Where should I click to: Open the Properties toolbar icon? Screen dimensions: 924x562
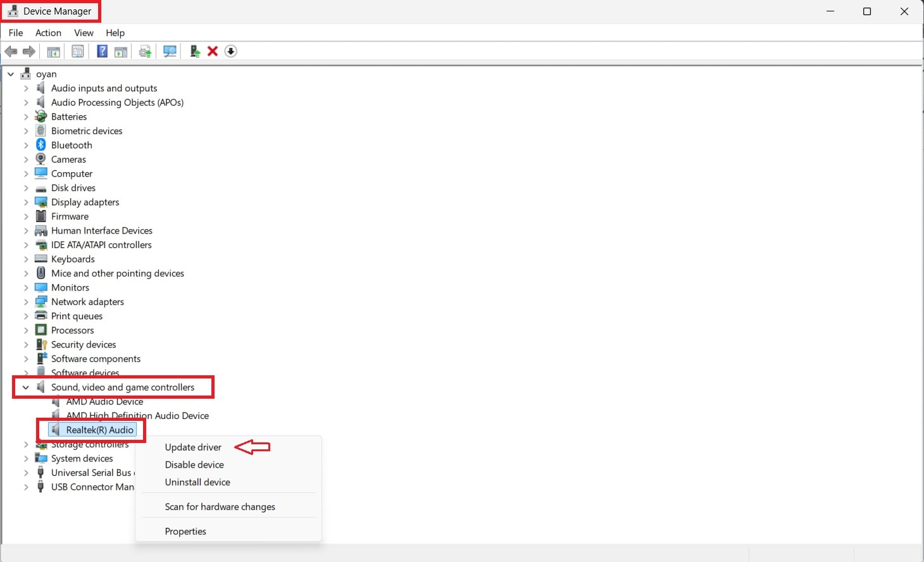[77, 51]
